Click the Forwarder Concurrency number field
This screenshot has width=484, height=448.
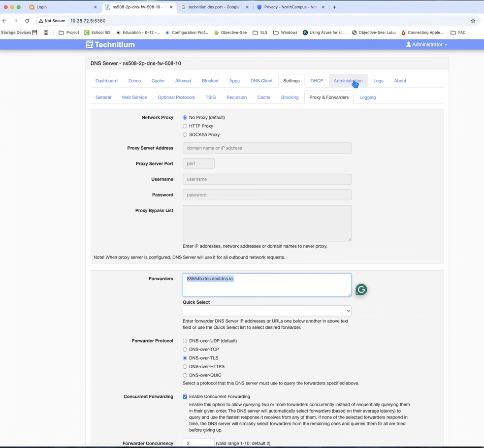[x=198, y=443]
